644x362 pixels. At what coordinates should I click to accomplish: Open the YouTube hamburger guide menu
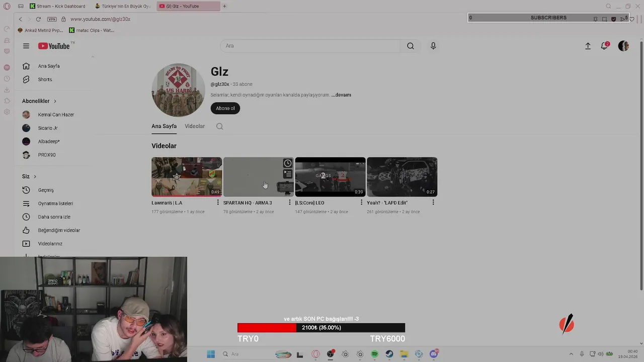pos(26,46)
